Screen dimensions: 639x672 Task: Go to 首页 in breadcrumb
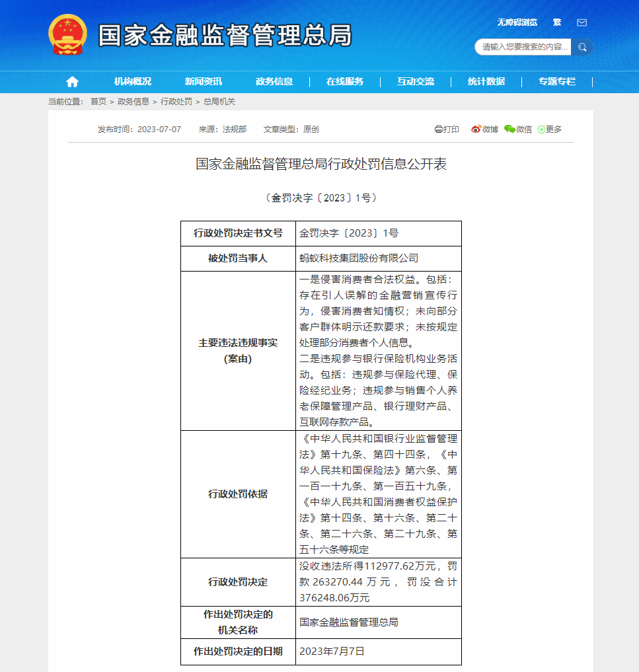[x=98, y=102]
